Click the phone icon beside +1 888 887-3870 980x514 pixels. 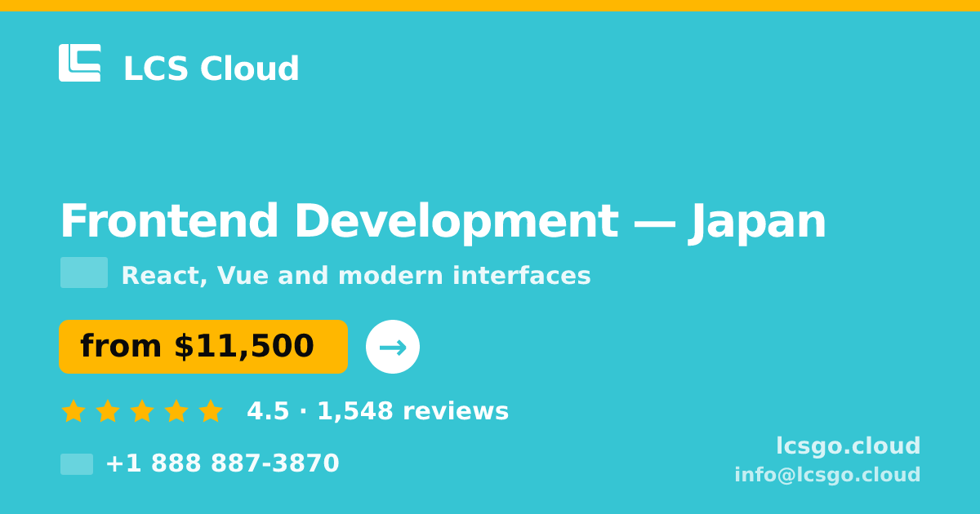[x=77, y=464]
